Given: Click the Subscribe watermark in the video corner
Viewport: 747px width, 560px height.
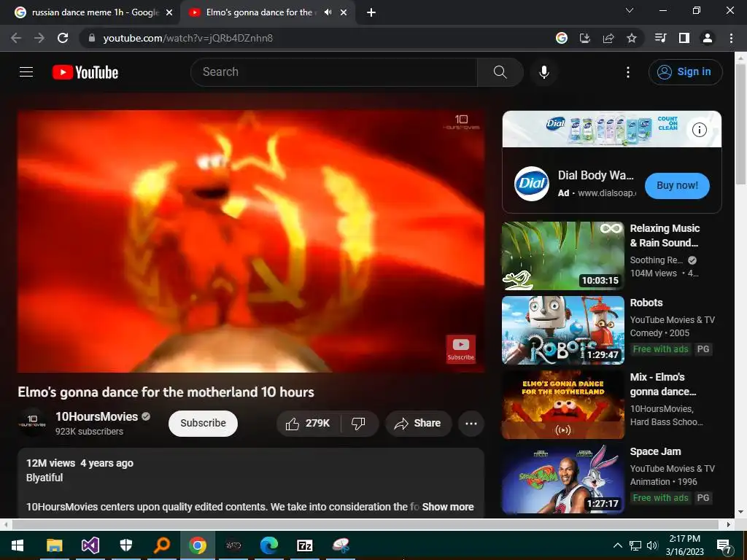Looking at the screenshot, I should pyautogui.click(x=461, y=349).
